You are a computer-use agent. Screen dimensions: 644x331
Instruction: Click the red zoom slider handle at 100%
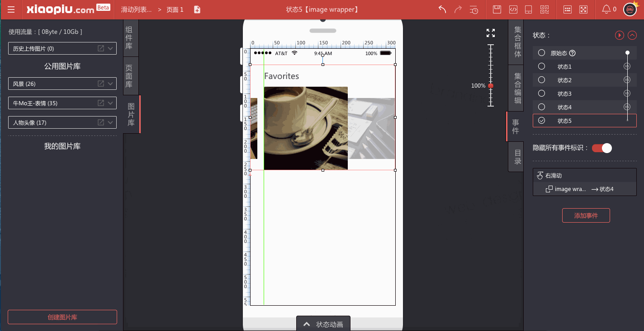491,86
